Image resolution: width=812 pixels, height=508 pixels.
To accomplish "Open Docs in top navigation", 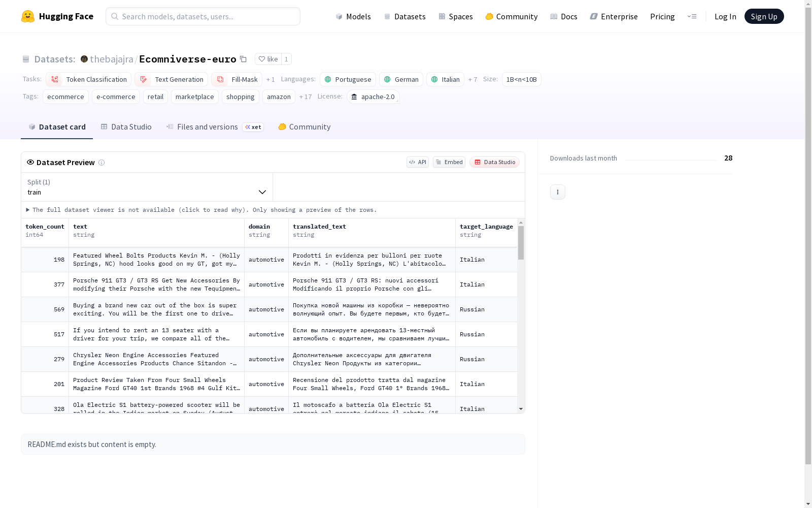I will [564, 16].
